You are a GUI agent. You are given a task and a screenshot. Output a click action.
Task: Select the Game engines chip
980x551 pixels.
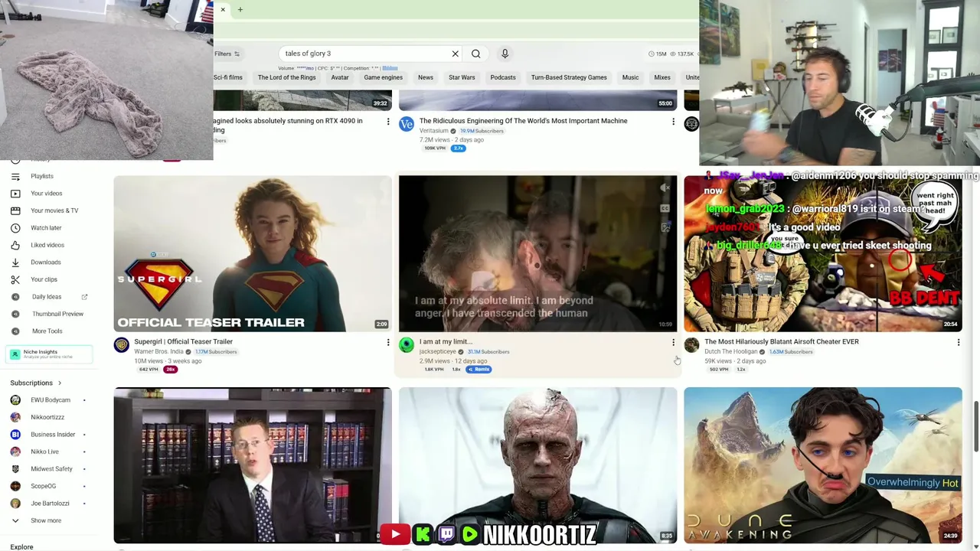point(383,77)
